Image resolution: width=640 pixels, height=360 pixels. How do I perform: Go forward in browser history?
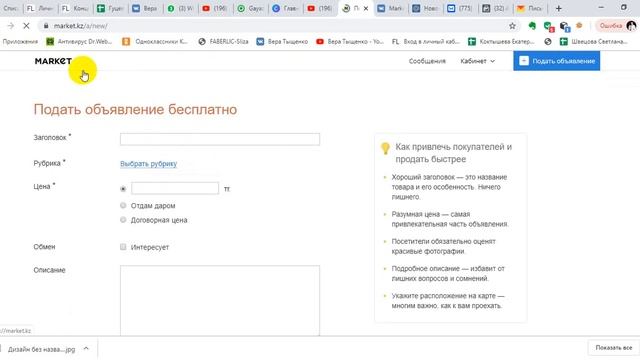pos(11,26)
